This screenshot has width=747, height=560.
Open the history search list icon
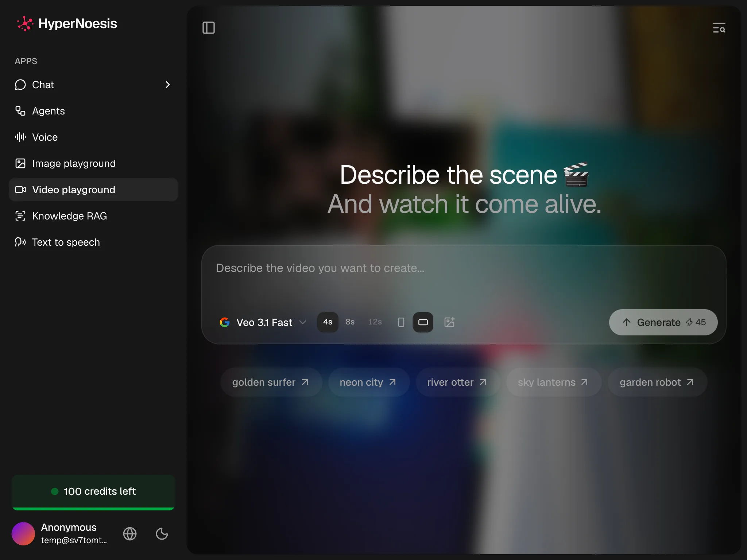pos(719,28)
